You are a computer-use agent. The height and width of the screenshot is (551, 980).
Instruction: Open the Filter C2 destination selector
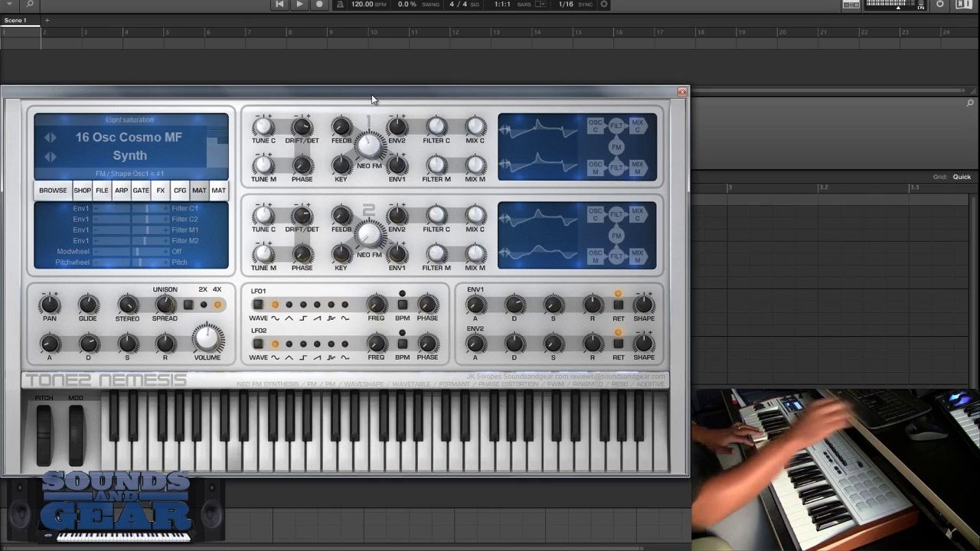point(185,219)
